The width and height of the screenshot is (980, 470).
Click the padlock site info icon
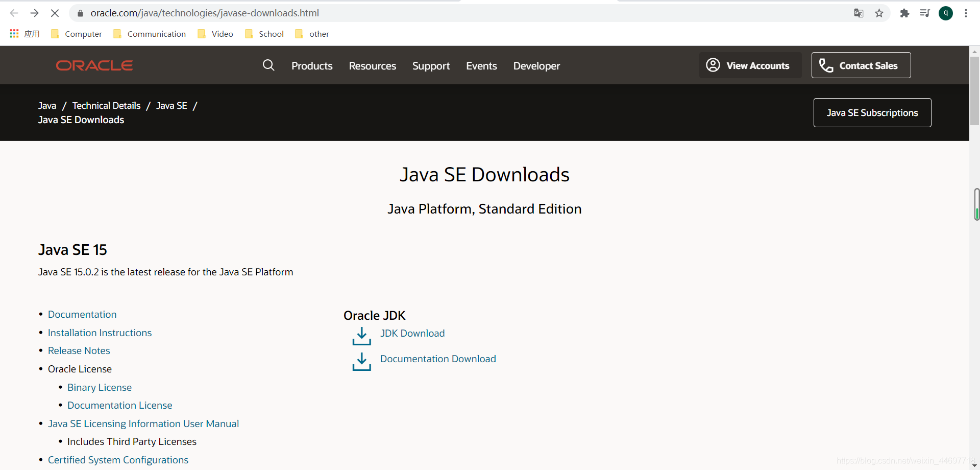(80, 13)
